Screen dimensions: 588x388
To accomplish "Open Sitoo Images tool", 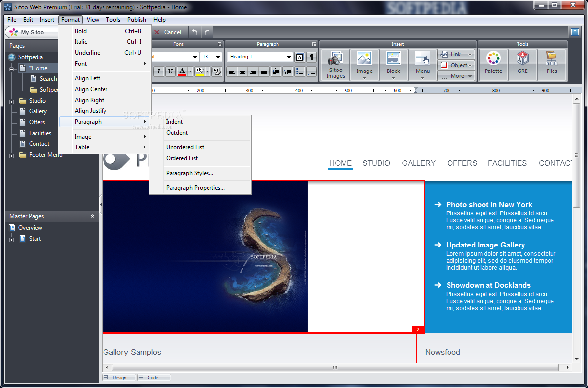I will point(335,65).
